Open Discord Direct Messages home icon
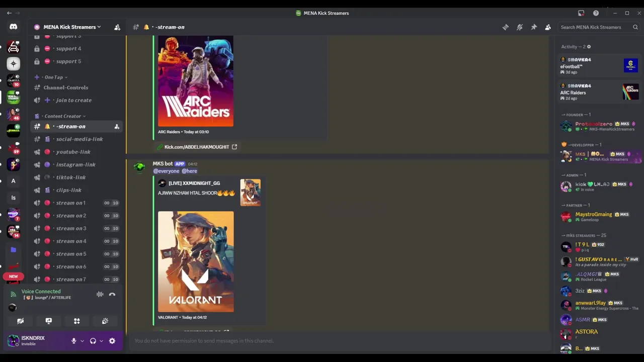Image resolution: width=644 pixels, height=362 pixels. pos(14,27)
